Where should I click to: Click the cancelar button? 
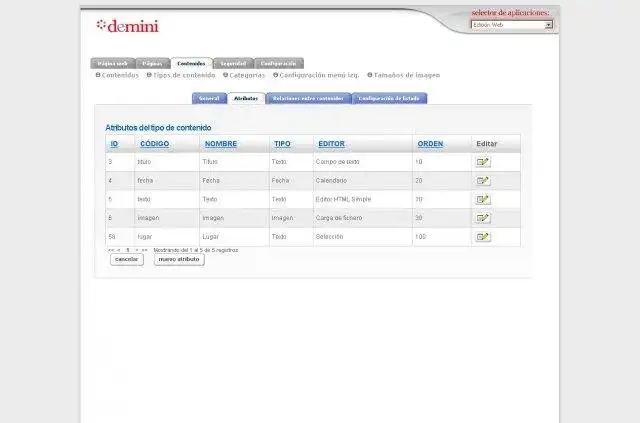(x=127, y=259)
